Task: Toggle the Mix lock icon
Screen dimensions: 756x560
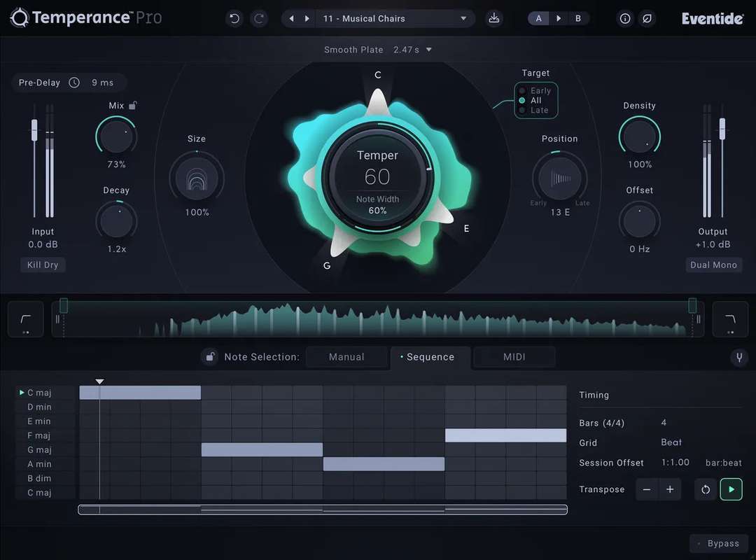Action: (x=133, y=106)
